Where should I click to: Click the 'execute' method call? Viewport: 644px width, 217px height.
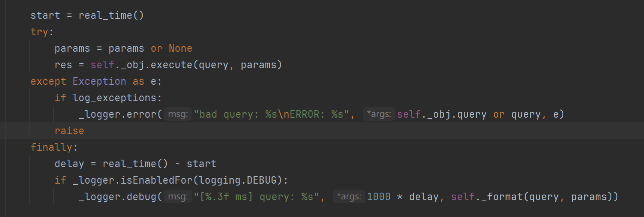(x=171, y=65)
